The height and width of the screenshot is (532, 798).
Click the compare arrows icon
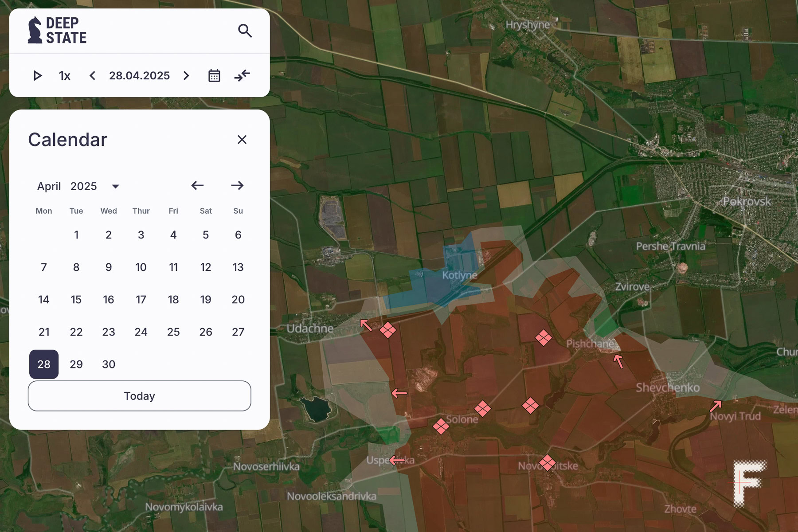(242, 76)
